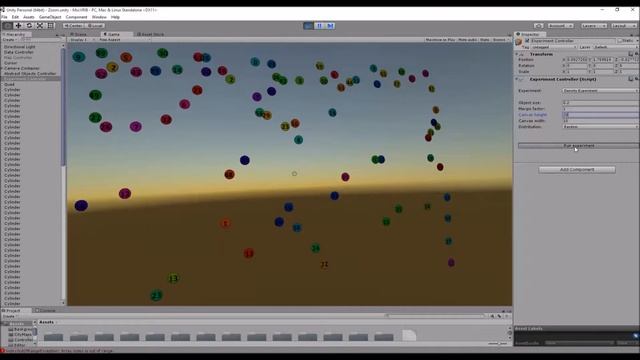This screenshot has height=360, width=640.
Task: Select Data Controller in Hierarchy
Action: pos(19,52)
